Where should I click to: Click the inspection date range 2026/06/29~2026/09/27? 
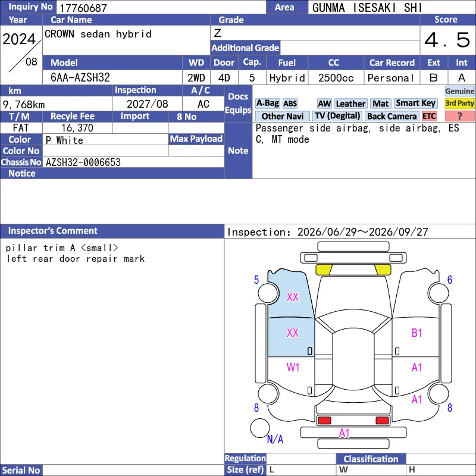363,232
